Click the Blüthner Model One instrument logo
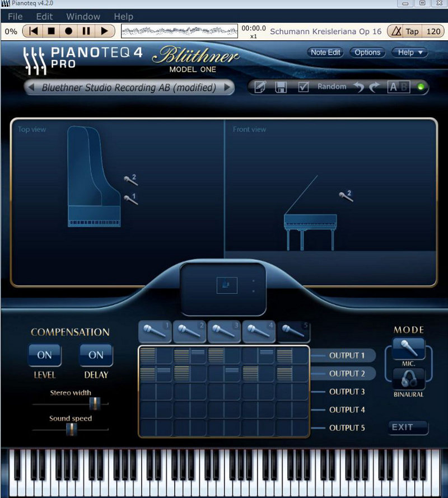This screenshot has width=448, height=498. click(195, 59)
